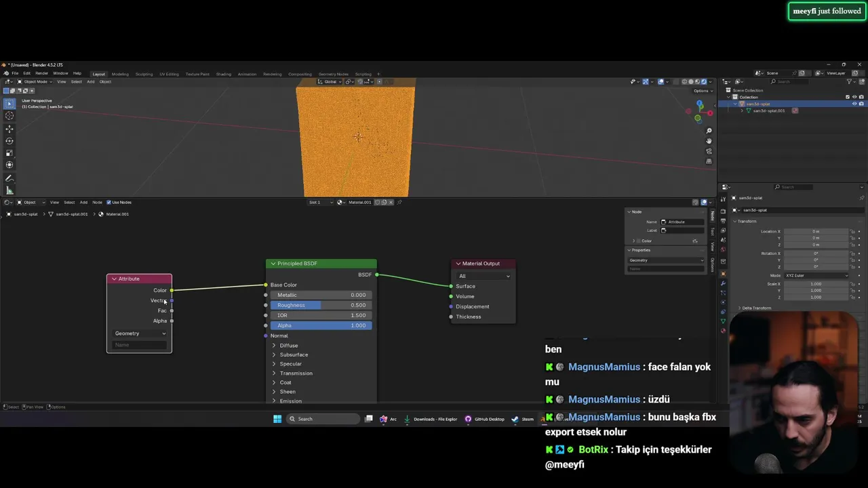
Task: Select the Move tool in viewport toolbar
Action: [x=9, y=129]
